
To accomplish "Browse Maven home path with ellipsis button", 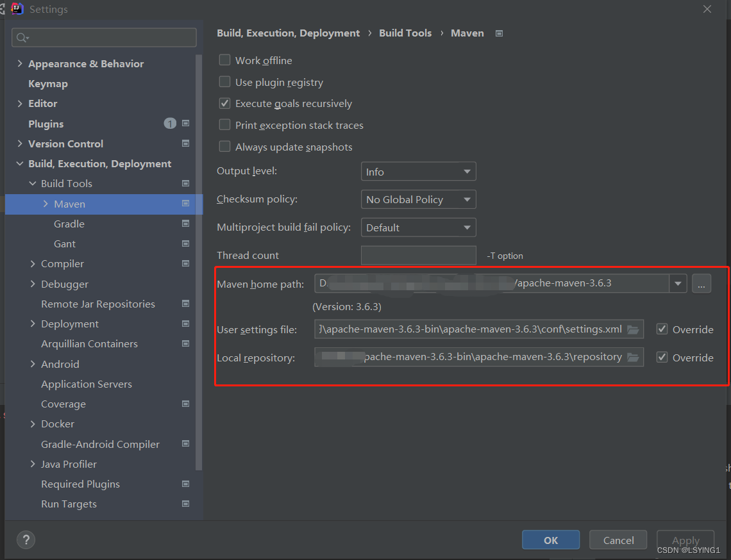I will point(701,283).
